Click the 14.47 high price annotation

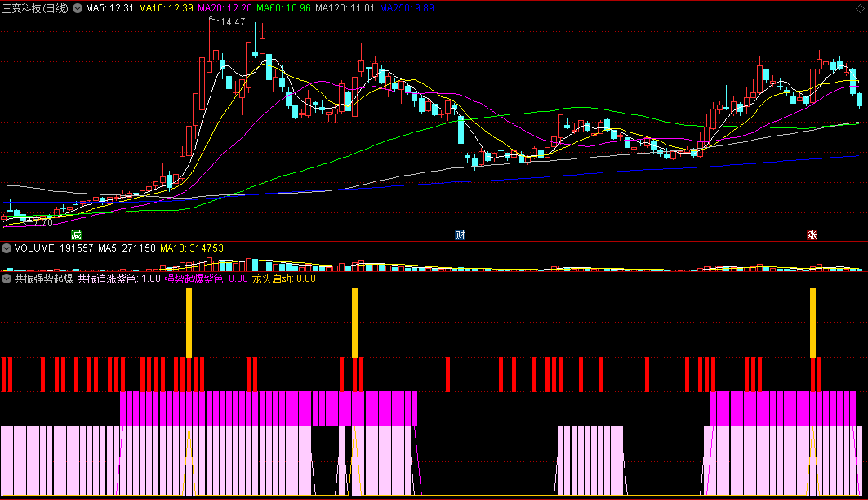pos(233,22)
